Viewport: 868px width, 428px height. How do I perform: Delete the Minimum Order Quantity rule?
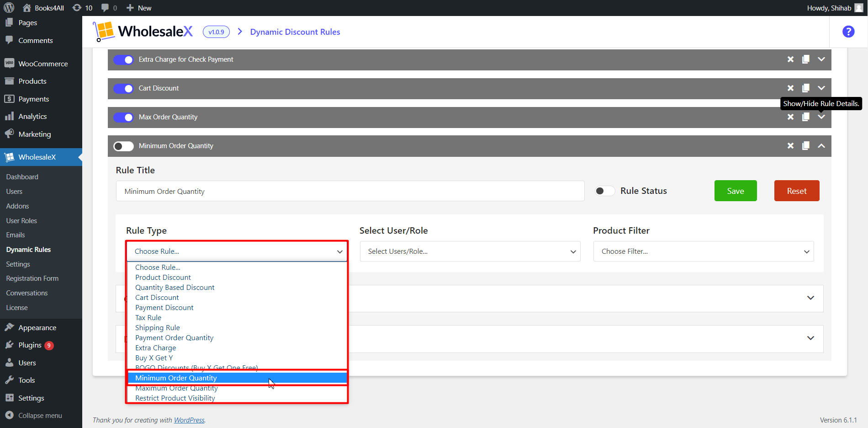tap(790, 146)
